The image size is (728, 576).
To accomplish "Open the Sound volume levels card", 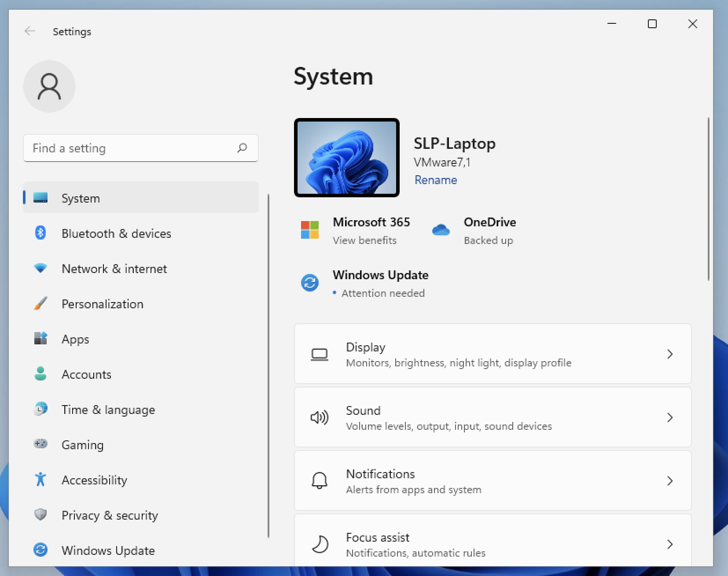I will coord(493,417).
